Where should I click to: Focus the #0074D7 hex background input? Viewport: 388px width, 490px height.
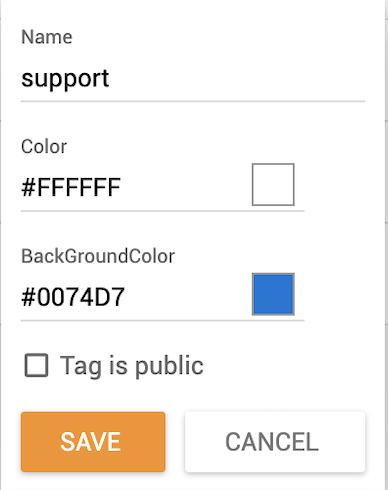[133, 297]
